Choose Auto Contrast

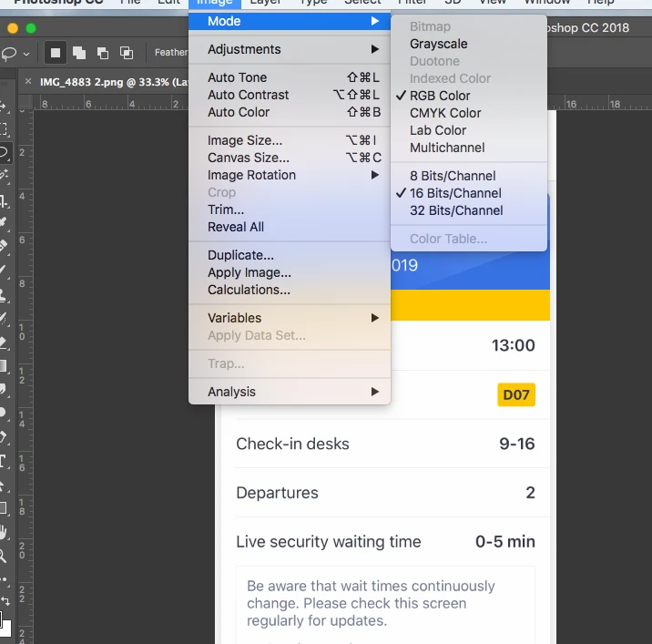tap(290, 95)
